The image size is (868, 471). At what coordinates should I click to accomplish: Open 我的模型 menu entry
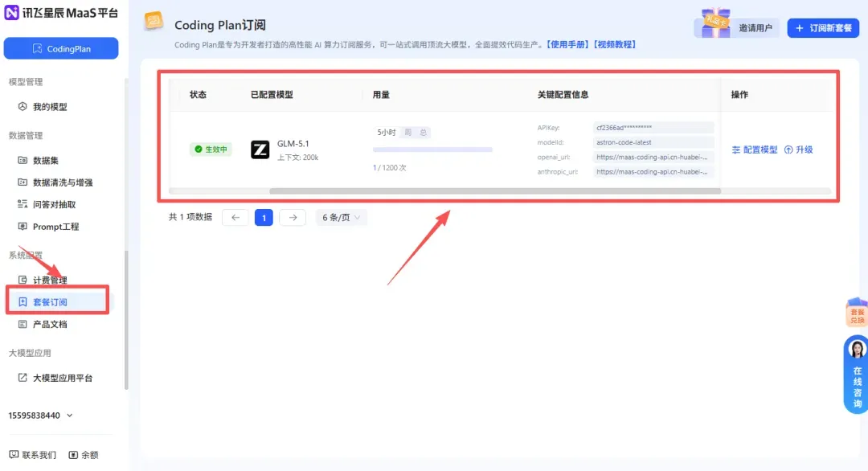pos(50,107)
